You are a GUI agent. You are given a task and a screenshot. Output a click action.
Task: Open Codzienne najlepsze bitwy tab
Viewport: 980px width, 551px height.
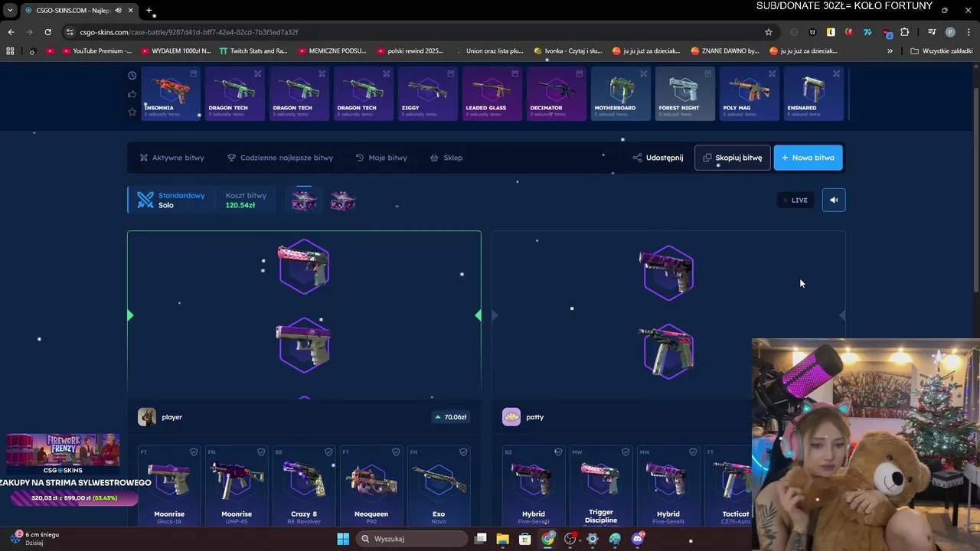280,158
